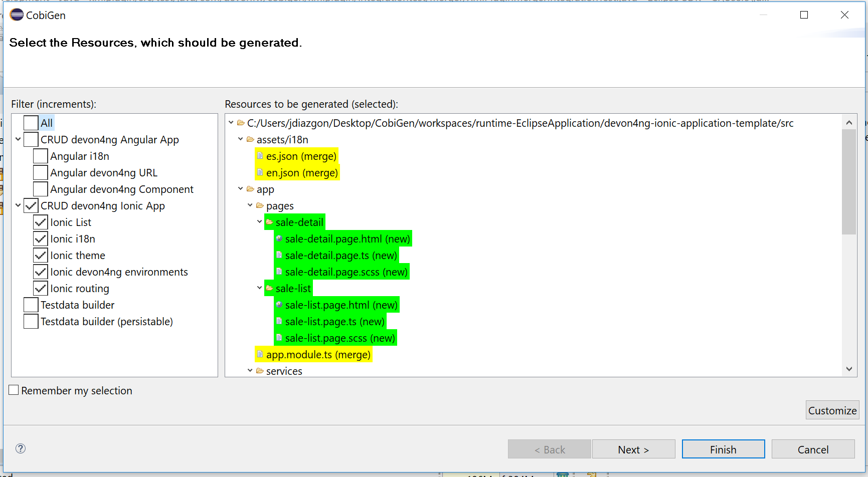Enable the Remember my selection checkbox
868x477 pixels.
click(14, 390)
